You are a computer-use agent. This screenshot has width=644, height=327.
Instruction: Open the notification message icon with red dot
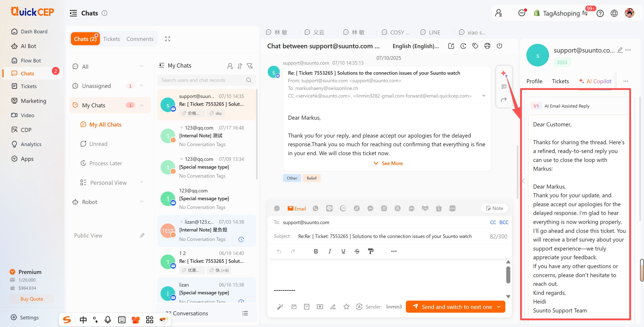tap(522, 13)
